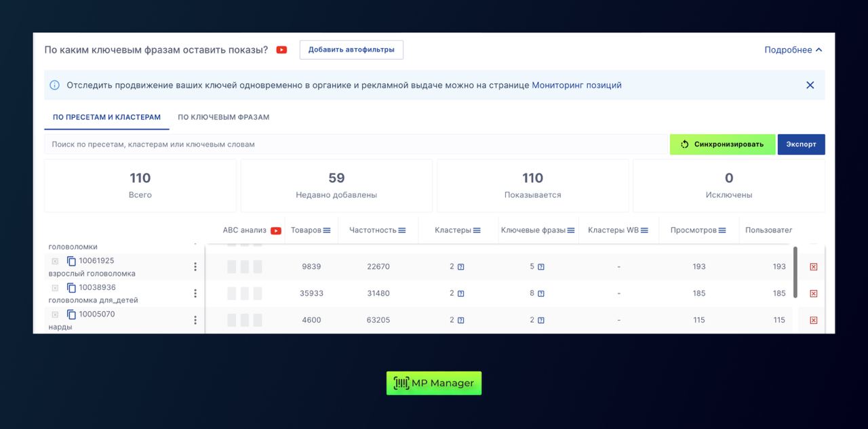
Task: Toggle the small checkbox left of 10061925
Action: (55, 261)
